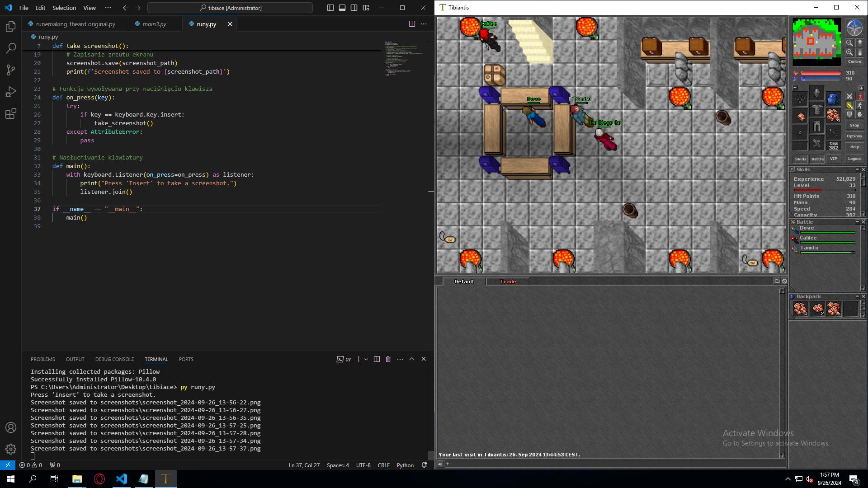The image size is (868, 488).
Task: Zoom out the Tibiantis minimap
Action: tap(849, 43)
